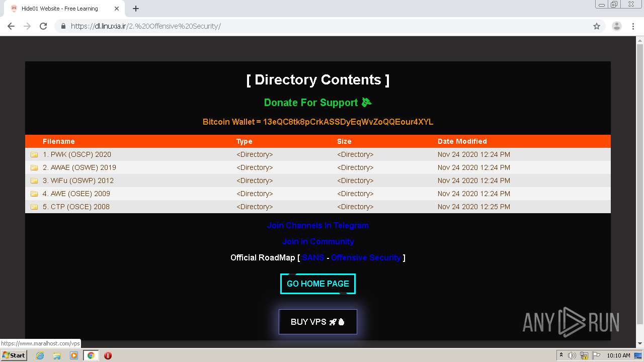Show hidden system tray icons

[561, 355]
